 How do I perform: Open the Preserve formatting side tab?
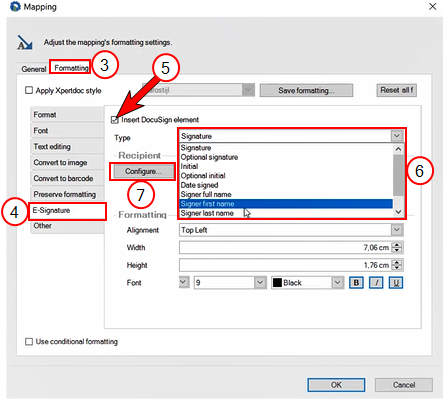point(67,194)
